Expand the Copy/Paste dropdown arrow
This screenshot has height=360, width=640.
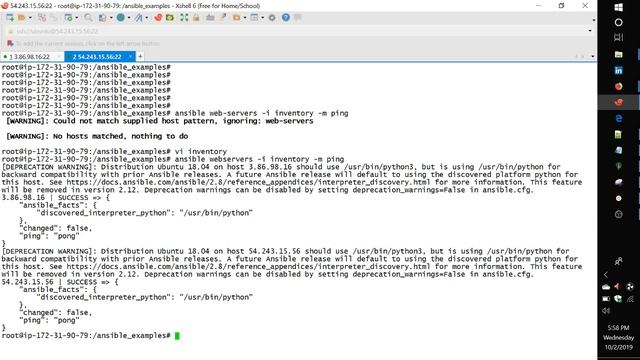(x=111, y=18)
